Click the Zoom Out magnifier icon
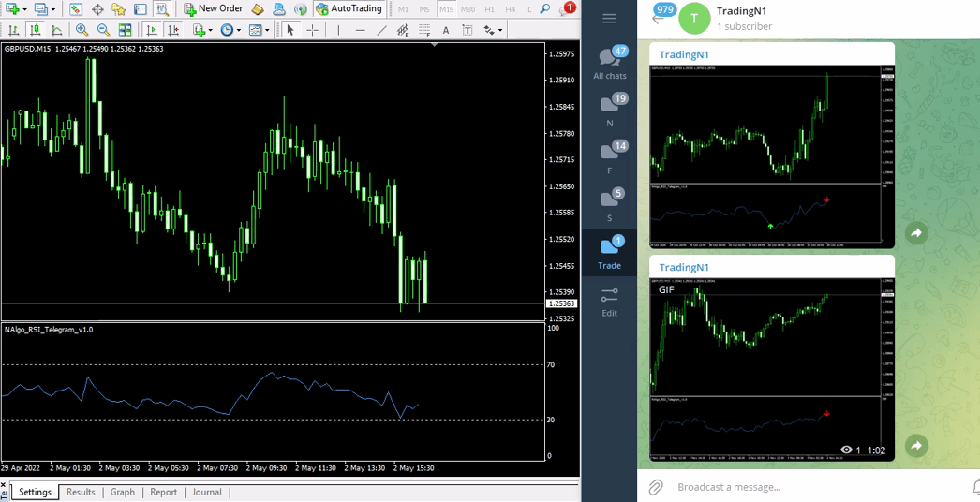 click(104, 29)
